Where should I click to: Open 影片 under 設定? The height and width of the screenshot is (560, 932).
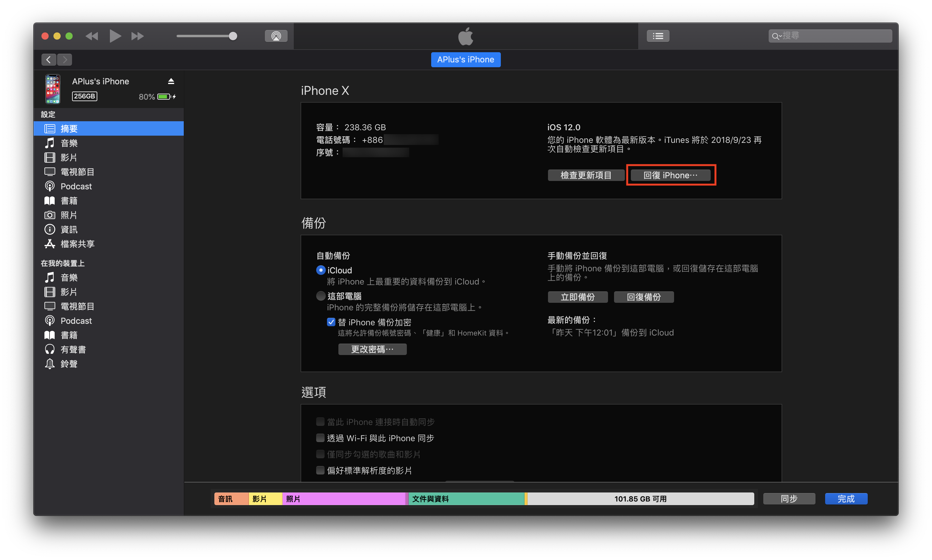(109, 157)
